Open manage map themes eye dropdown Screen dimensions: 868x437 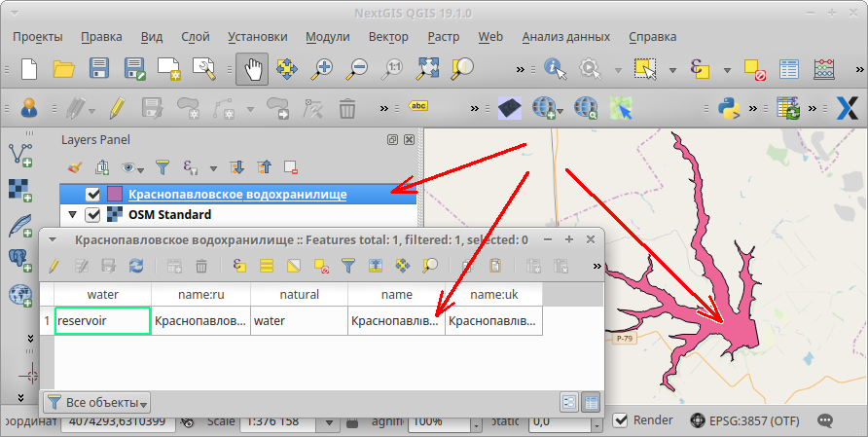(133, 167)
